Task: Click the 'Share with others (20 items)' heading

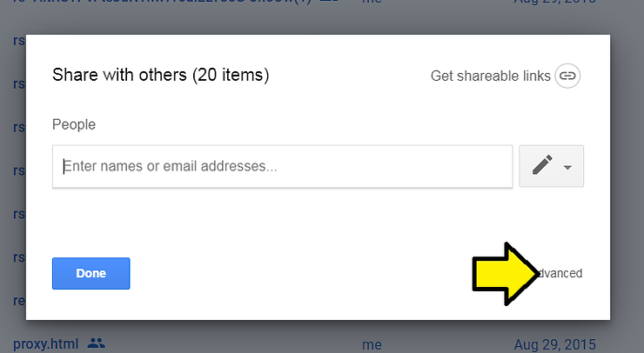Action: pos(161,75)
